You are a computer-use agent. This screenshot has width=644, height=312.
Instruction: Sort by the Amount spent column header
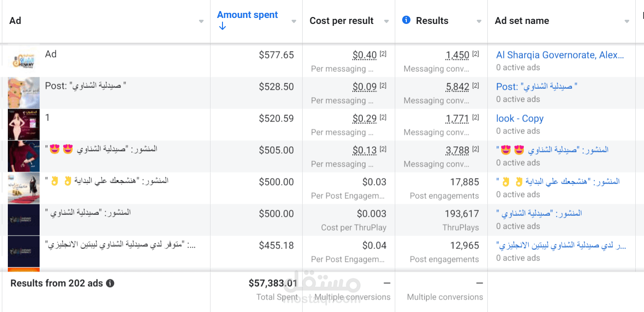(x=247, y=15)
